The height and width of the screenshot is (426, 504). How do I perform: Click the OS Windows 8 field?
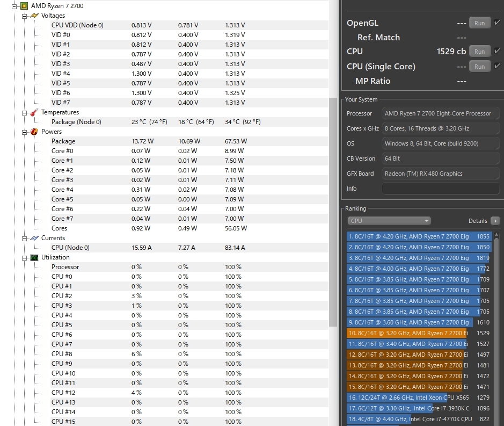(x=441, y=143)
